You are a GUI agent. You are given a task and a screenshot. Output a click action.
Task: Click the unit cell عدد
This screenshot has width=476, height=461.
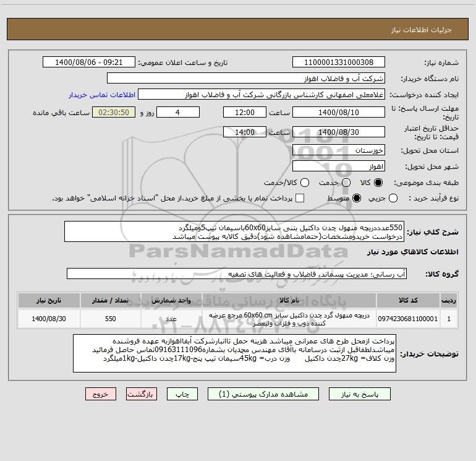click(171, 319)
